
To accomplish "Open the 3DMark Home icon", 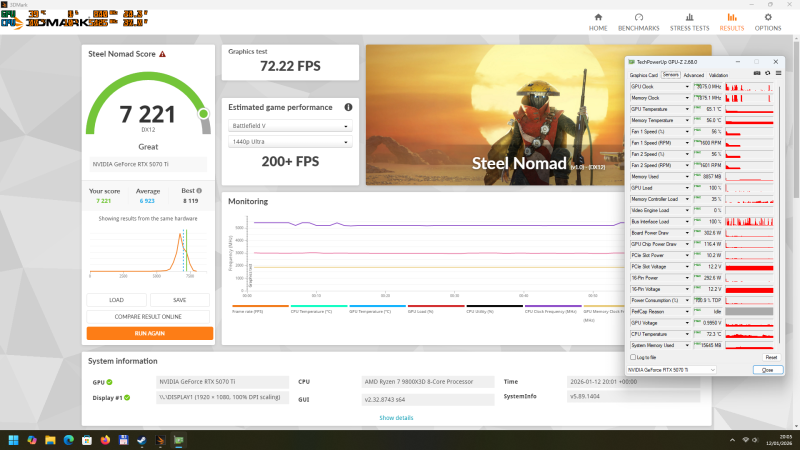I will tap(598, 17).
